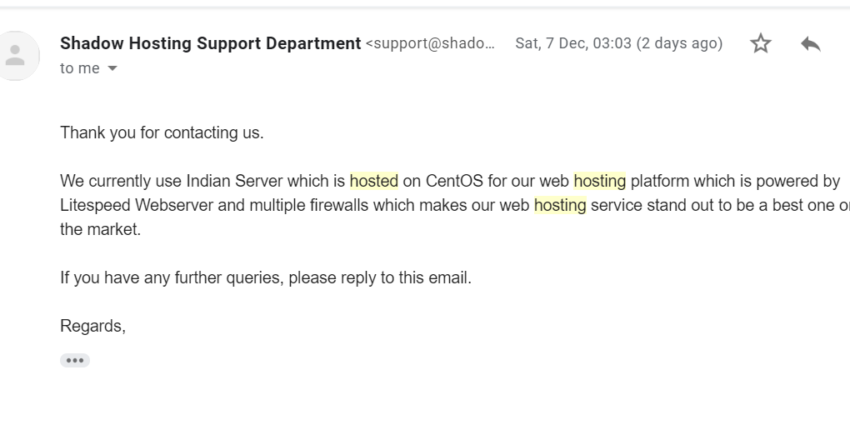
Task: Open the sender's profile avatar
Action: click(15, 56)
